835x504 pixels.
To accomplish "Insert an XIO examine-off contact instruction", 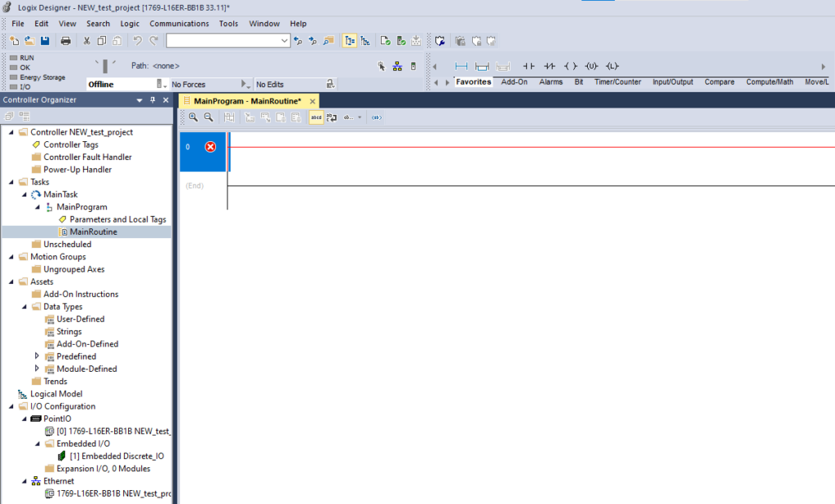I will coord(550,66).
